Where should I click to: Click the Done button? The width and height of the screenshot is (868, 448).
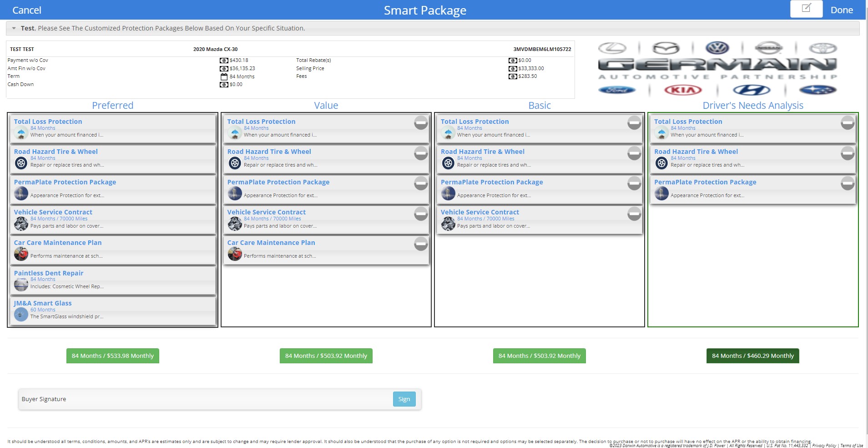click(842, 10)
